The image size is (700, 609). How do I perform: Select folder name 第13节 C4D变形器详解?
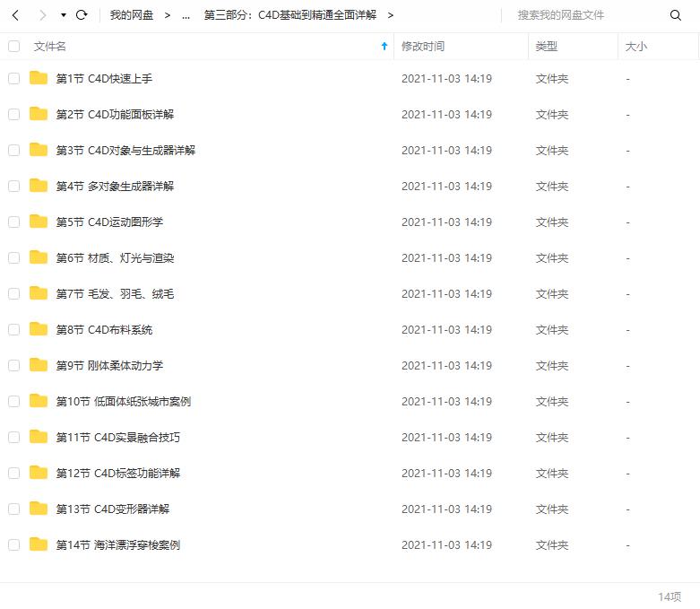(113, 509)
